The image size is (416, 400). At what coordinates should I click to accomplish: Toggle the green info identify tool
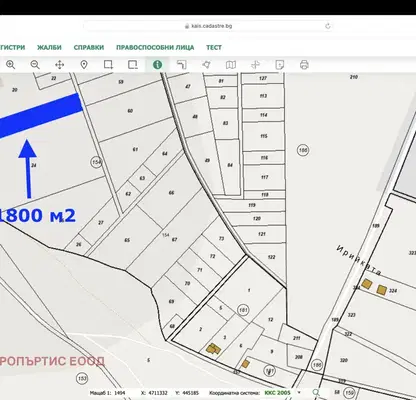157,65
